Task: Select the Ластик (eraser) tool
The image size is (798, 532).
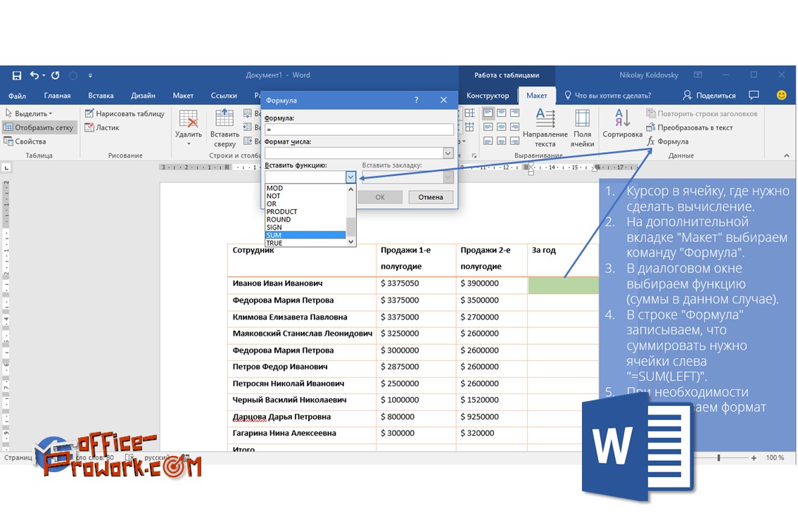Action: click(102, 127)
